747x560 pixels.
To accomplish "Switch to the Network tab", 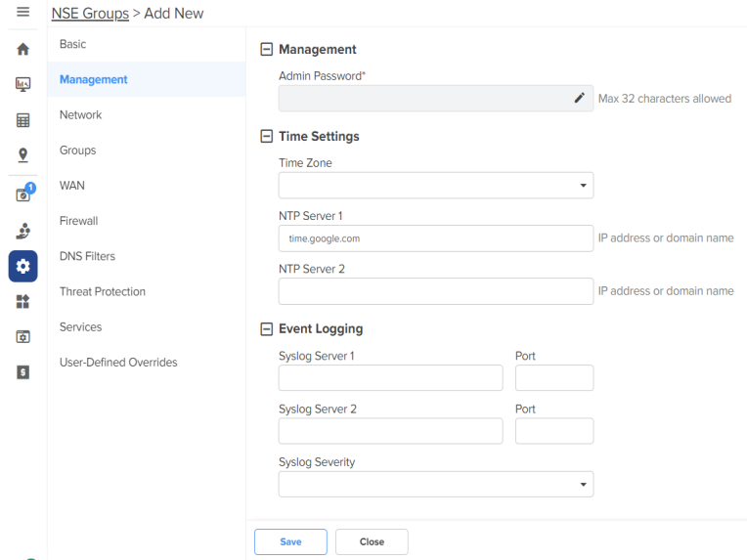I will pos(80,114).
